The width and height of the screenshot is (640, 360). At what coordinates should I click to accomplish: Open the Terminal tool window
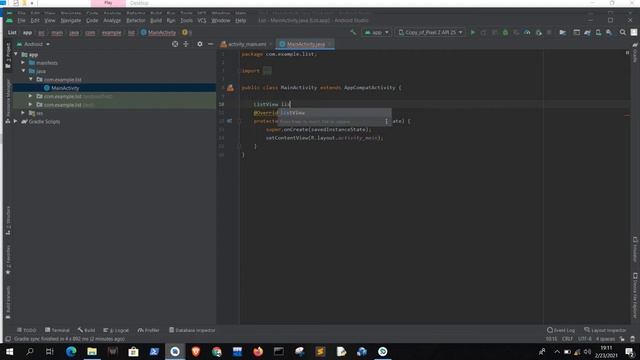[57, 330]
